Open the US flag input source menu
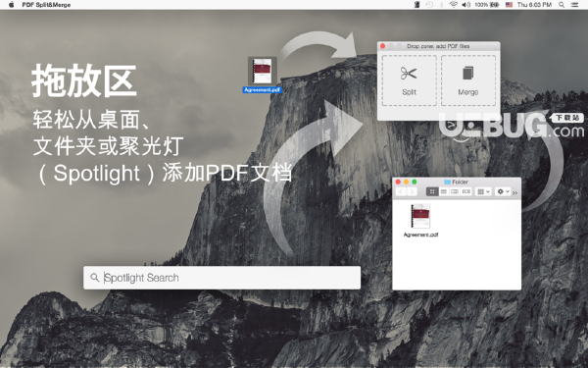588x368 pixels. click(x=509, y=5)
